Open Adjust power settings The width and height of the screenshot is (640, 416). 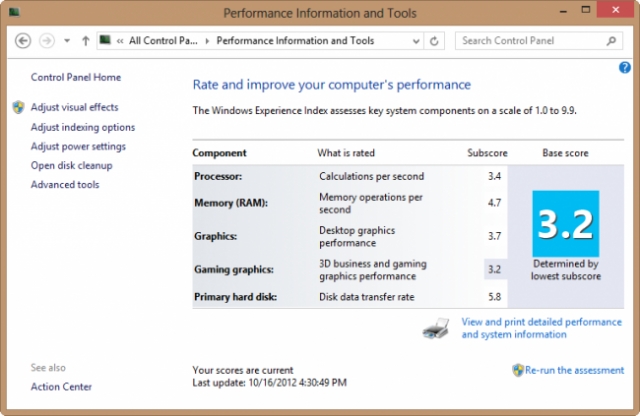(x=78, y=146)
